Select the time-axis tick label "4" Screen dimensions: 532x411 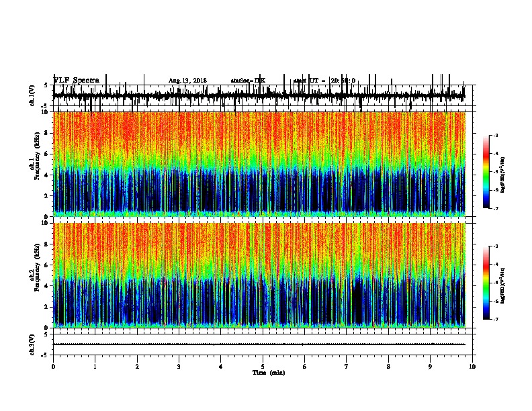221,367
